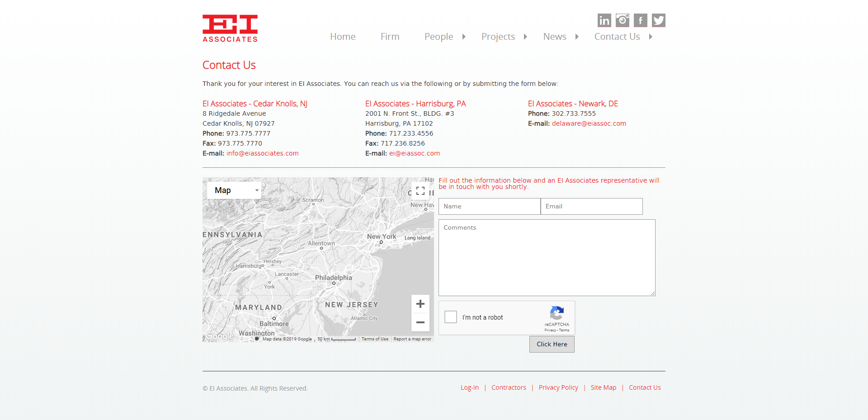The image size is (868, 420).
Task: Open the Firm menu item
Action: (x=390, y=37)
